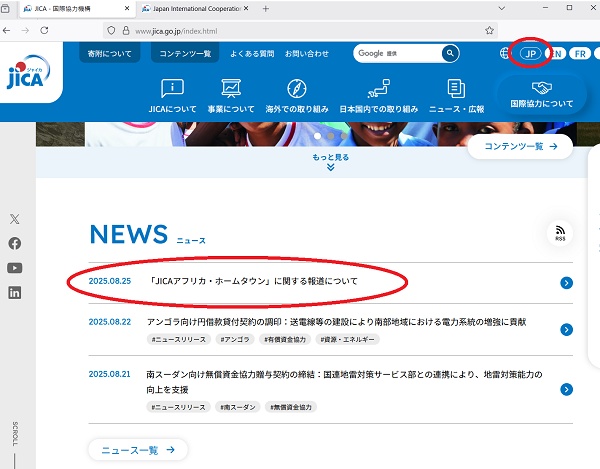Click the #アンゴラ tag
Image resolution: width=600 pixels, height=469 pixels.
[235, 339]
